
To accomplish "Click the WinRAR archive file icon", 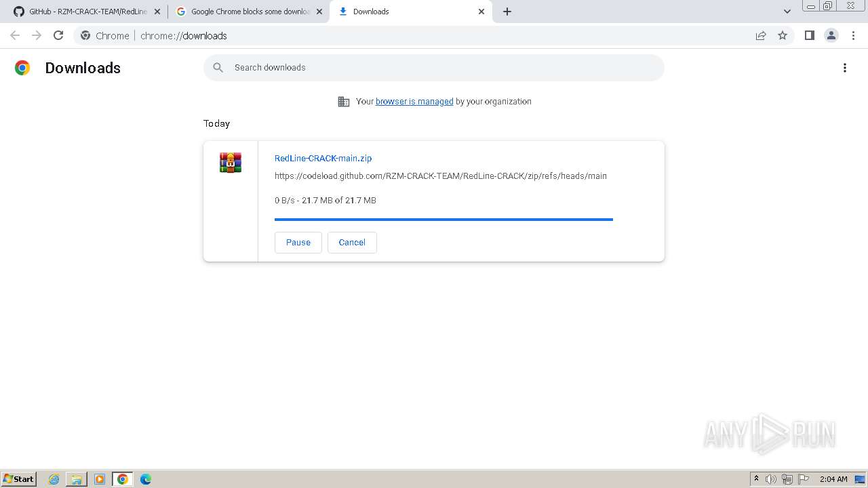I will pos(231,163).
